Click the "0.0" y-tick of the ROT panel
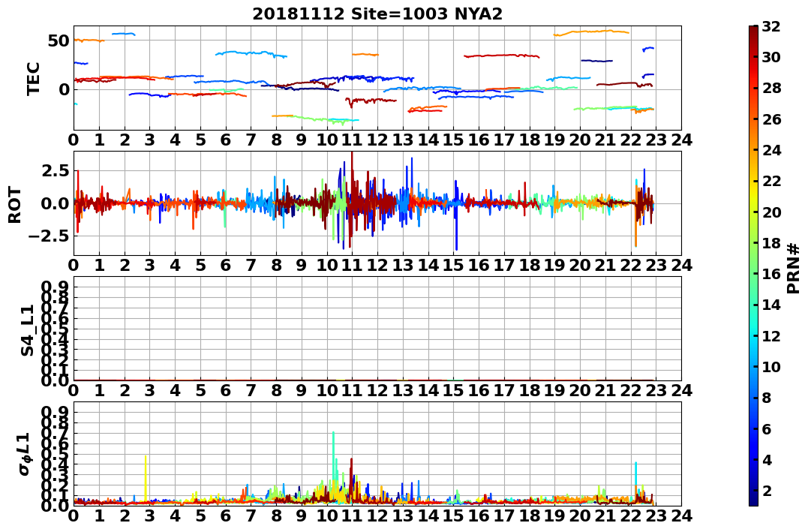This screenshot has height=532, width=808. pos(55,203)
